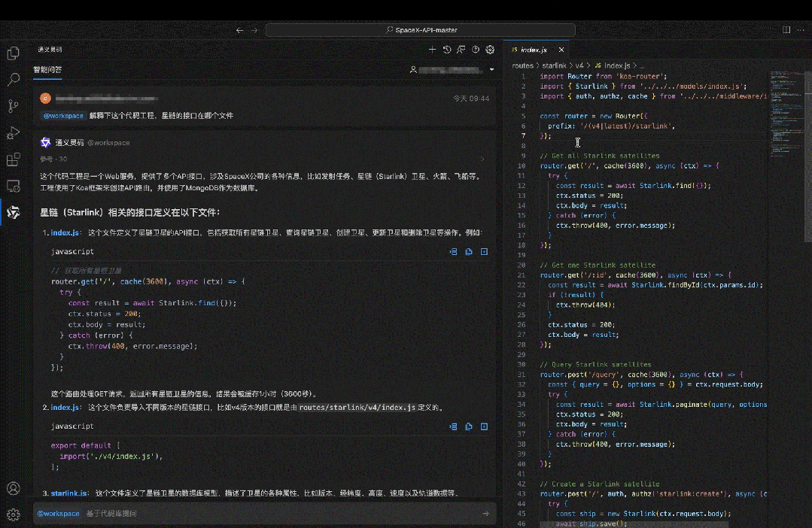The width and height of the screenshot is (812, 528).
Task: Open the Explorer view in activity bar
Action: point(14,53)
